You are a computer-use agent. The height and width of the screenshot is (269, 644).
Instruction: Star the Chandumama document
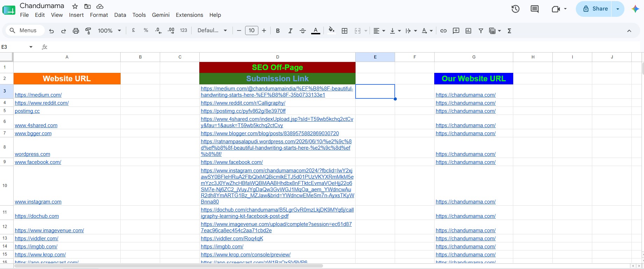pos(75,6)
